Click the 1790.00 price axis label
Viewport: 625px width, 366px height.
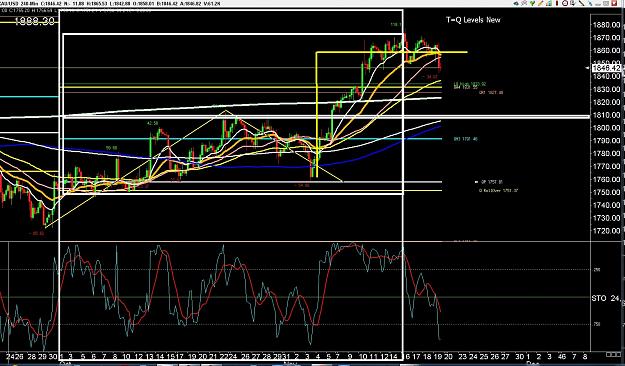pyautogui.click(x=607, y=141)
